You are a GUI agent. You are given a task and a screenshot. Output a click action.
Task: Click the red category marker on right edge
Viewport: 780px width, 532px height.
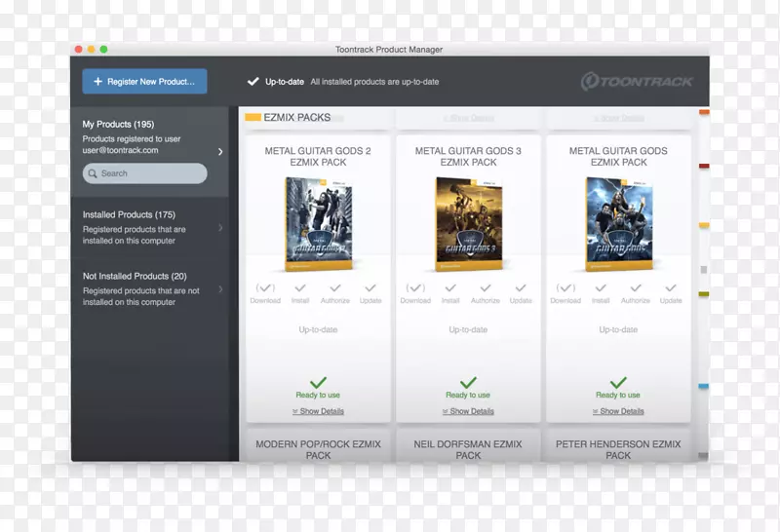pyautogui.click(x=704, y=167)
